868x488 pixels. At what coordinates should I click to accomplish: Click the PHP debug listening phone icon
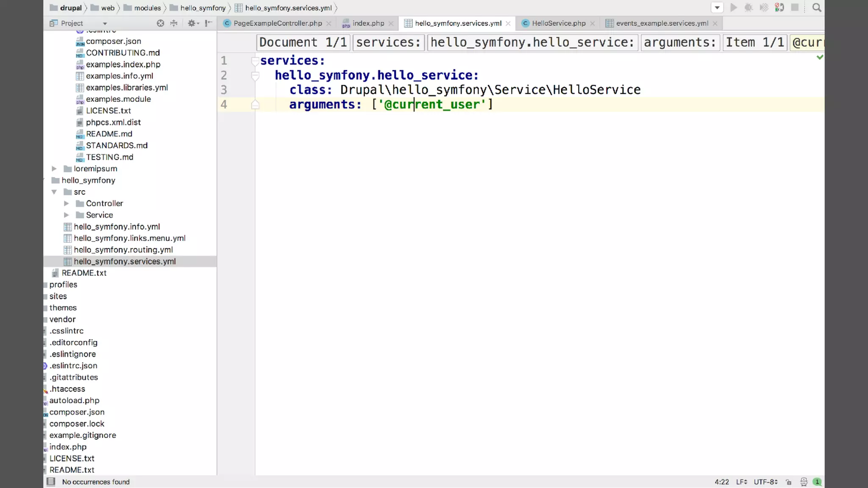(x=779, y=8)
